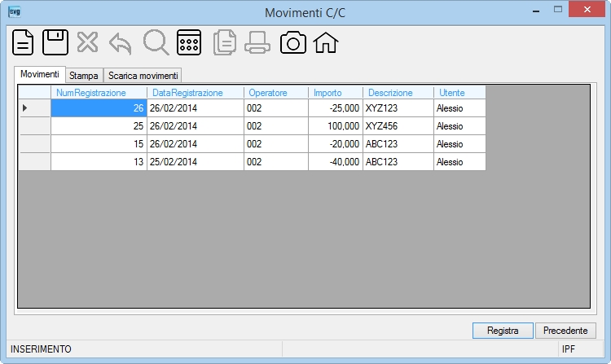This screenshot has height=364, width=611.
Task: Take a snapshot with the camera icon
Action: coord(293,42)
